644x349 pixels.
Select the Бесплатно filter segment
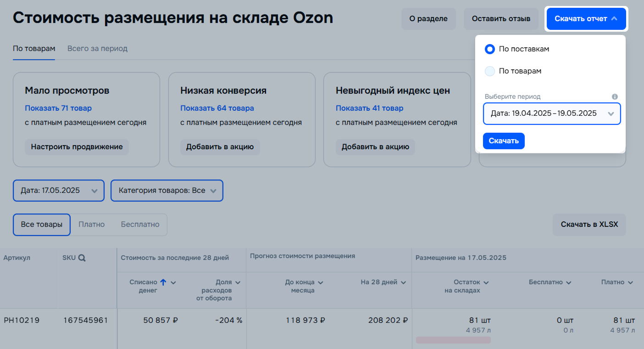(x=140, y=225)
